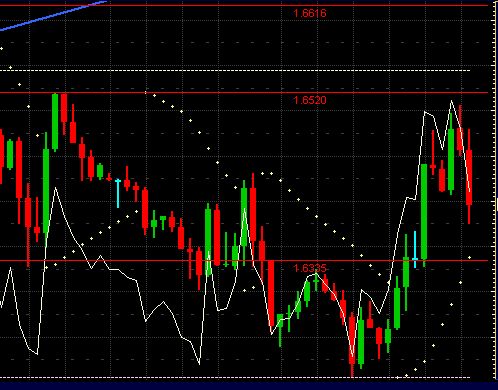Click the 1.6335 price level label
The height and width of the screenshot is (390, 498).
tap(310, 268)
